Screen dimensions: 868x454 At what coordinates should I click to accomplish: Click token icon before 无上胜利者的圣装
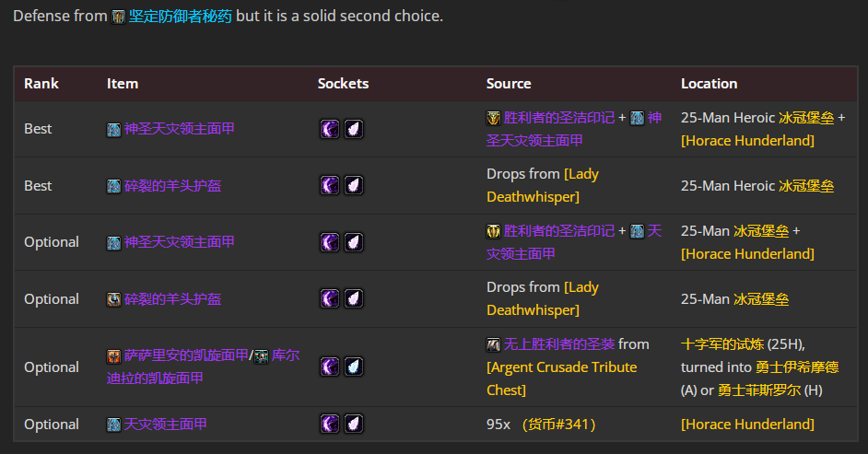(x=493, y=345)
